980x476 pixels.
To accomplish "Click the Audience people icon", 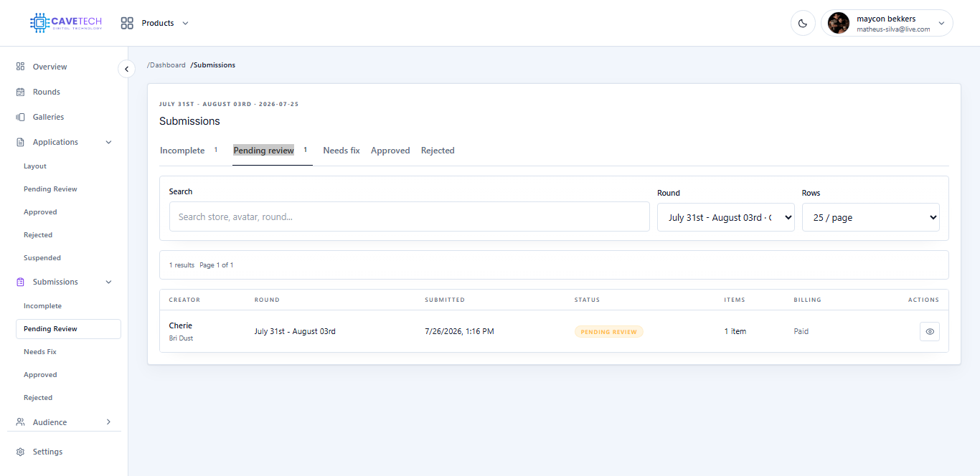I will (x=20, y=422).
